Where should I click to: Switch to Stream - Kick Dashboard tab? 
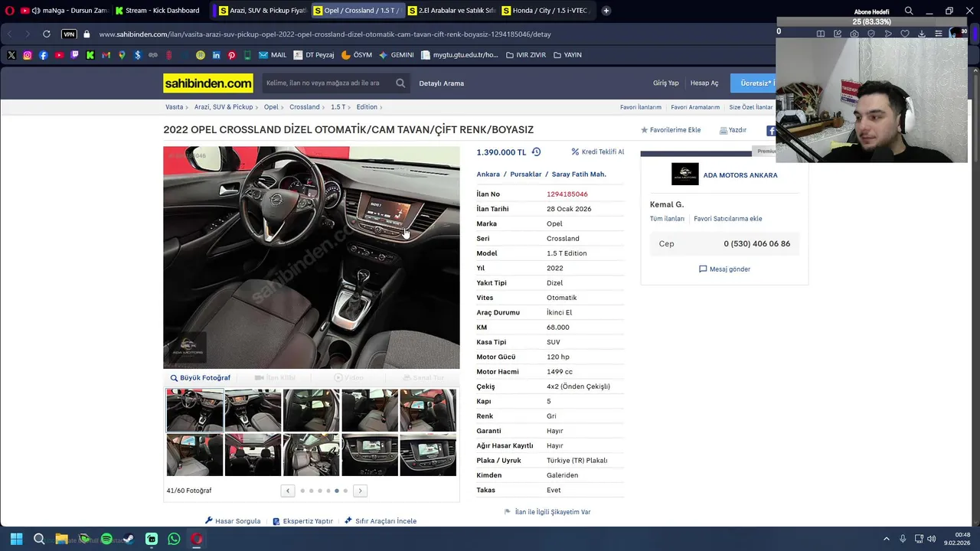[158, 11]
